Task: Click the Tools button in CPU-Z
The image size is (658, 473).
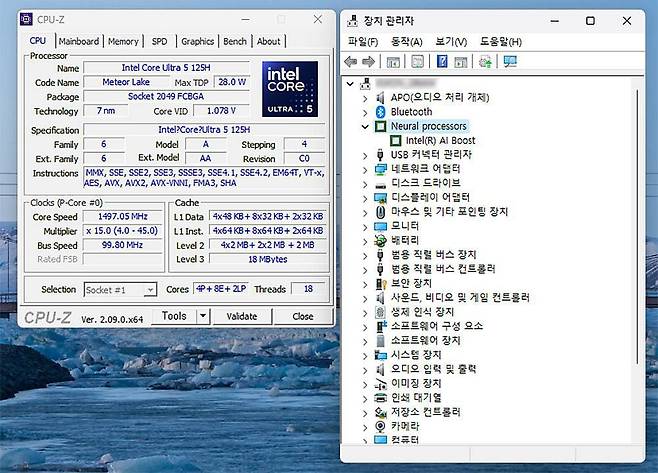Action: tap(174, 316)
